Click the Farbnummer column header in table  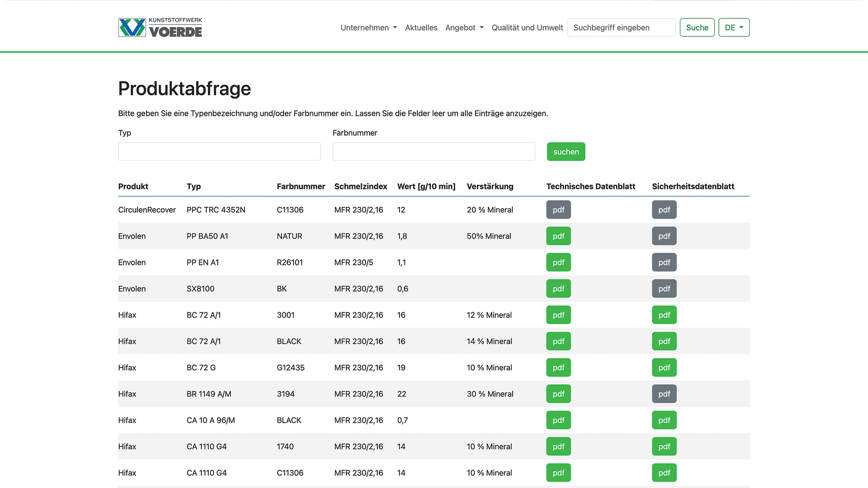pyautogui.click(x=301, y=186)
